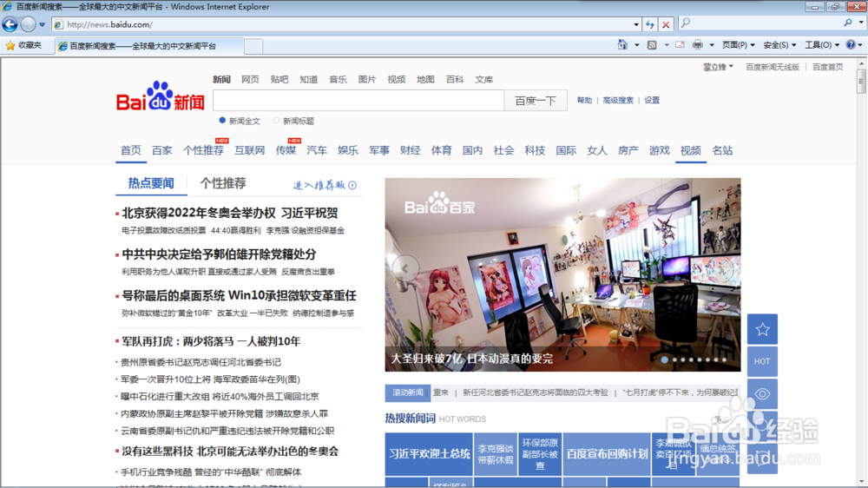Open the 贴吧 link in top search categories
868x488 pixels.
279,80
